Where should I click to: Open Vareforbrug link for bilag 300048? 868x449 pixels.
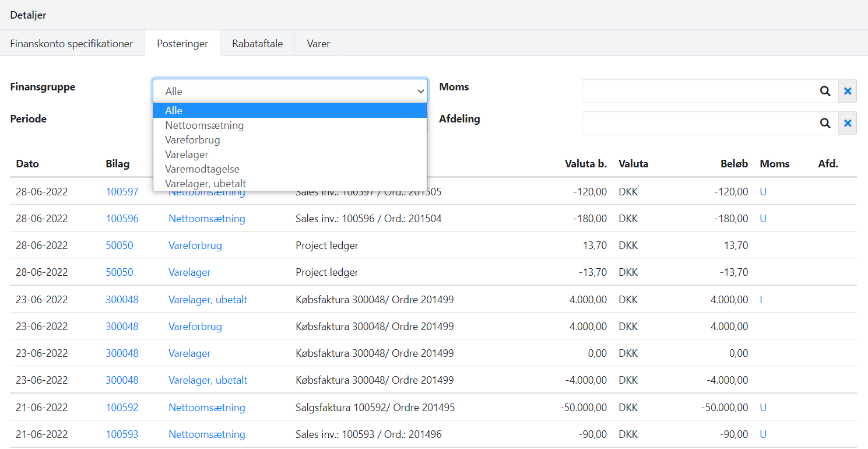point(195,327)
